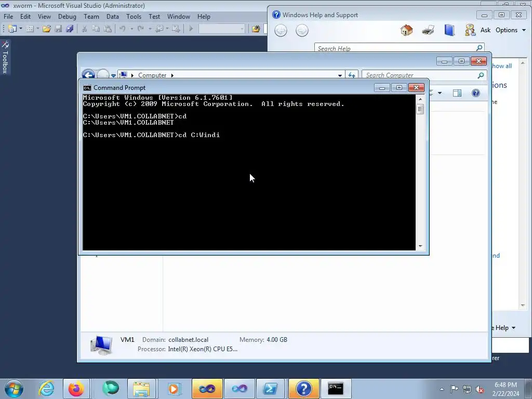Open Windows Explorer folder taskbar icon
Image resolution: width=532 pixels, height=399 pixels.
pyautogui.click(x=141, y=389)
